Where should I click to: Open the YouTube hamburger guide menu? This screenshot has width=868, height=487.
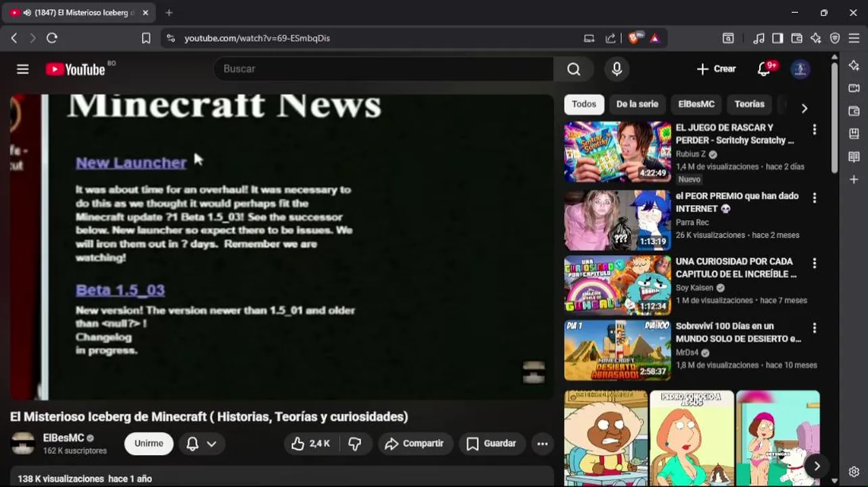(23, 69)
